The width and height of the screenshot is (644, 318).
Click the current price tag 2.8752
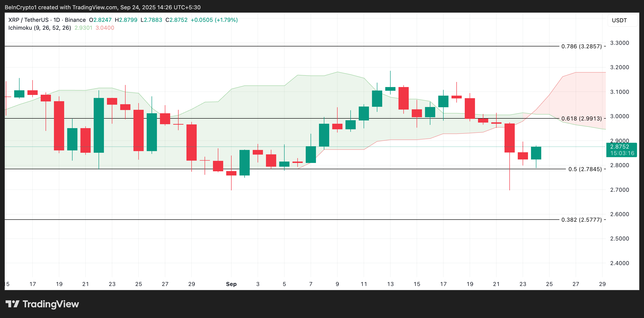pos(619,147)
